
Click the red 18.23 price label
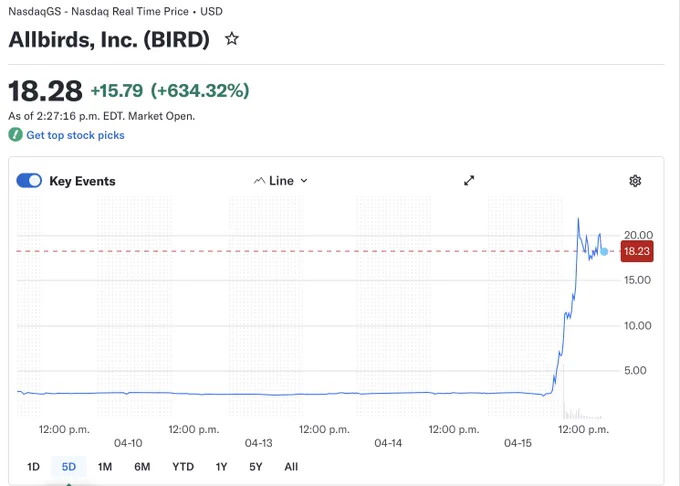coord(637,251)
